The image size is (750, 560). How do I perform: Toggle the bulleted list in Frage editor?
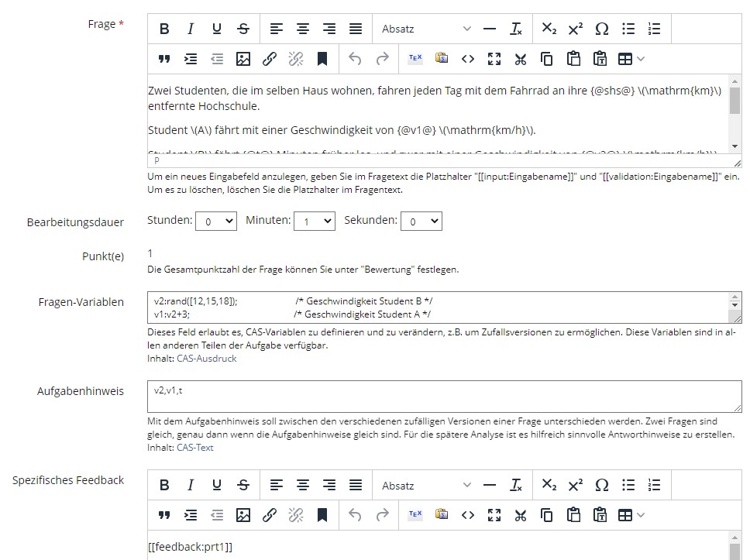[628, 29]
